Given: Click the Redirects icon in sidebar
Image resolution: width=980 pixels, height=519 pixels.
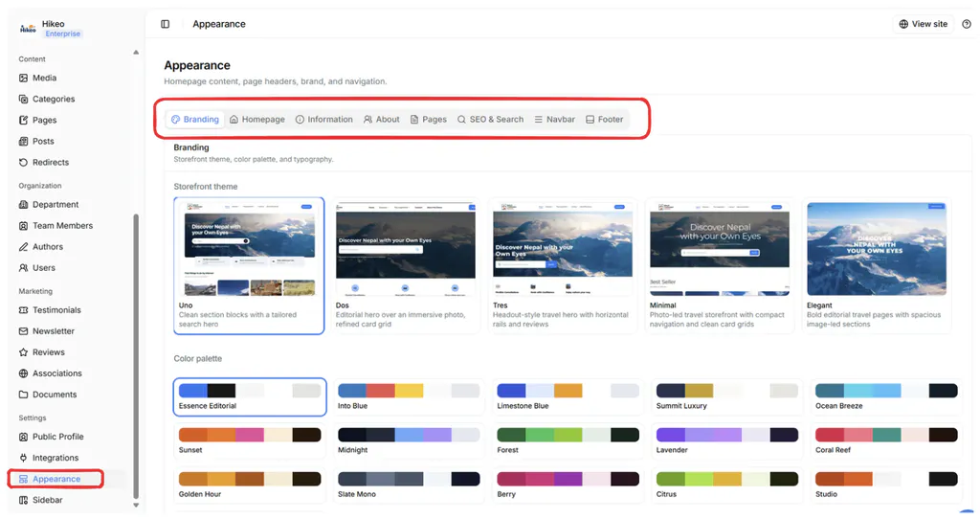Looking at the screenshot, I should coord(23,162).
